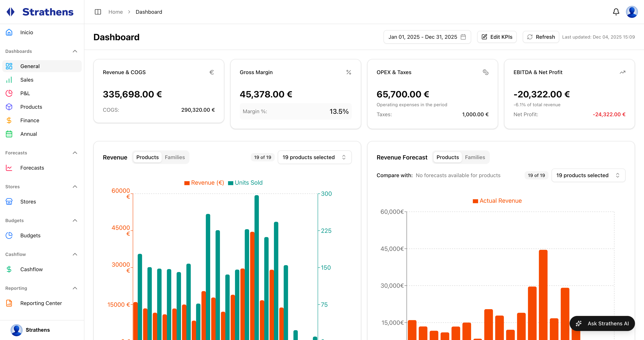Toggle Units Sold legend series

pos(245,183)
